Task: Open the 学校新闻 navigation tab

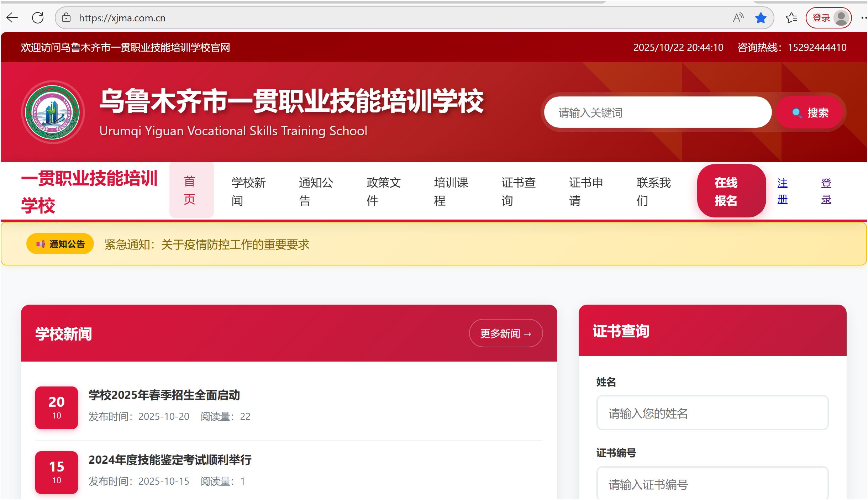Action: point(248,191)
